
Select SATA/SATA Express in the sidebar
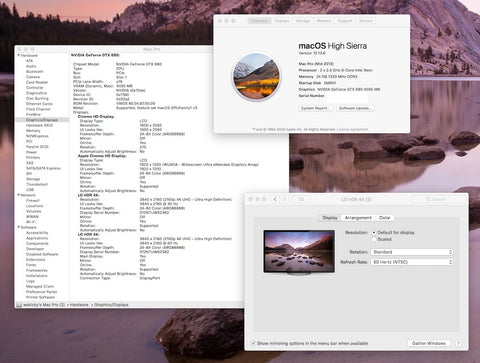[43, 168]
